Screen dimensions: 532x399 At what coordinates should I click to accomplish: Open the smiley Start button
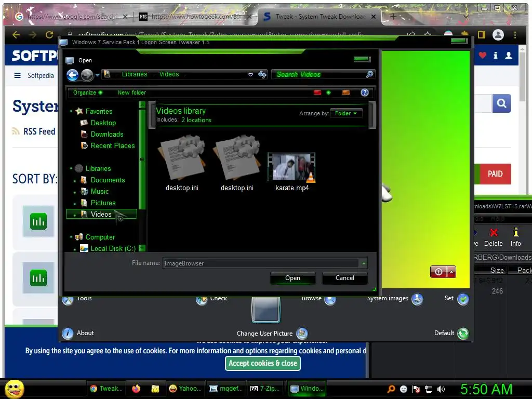[14, 389]
